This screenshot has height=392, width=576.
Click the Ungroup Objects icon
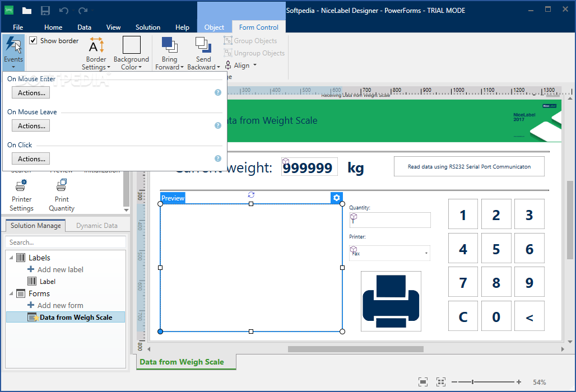[227, 53]
